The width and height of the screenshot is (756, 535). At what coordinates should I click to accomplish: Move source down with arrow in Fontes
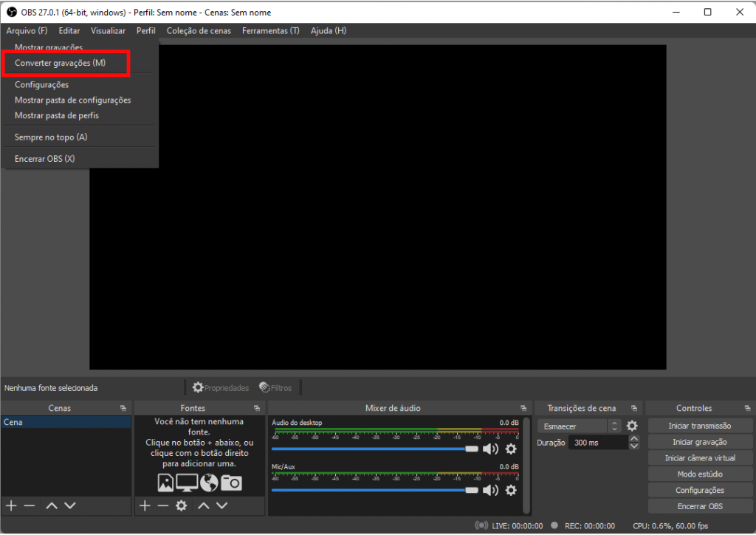222,505
